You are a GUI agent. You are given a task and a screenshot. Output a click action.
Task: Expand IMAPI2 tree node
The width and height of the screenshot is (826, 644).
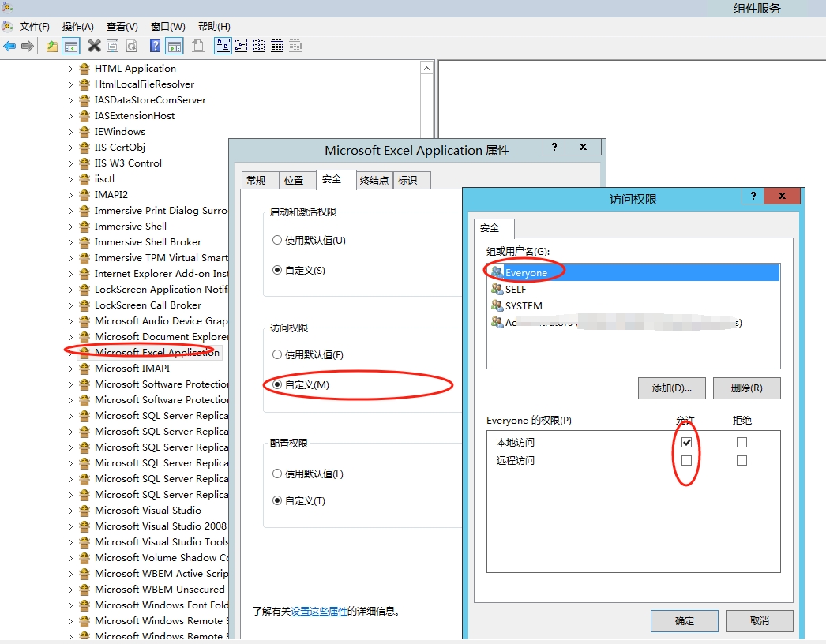70,196
